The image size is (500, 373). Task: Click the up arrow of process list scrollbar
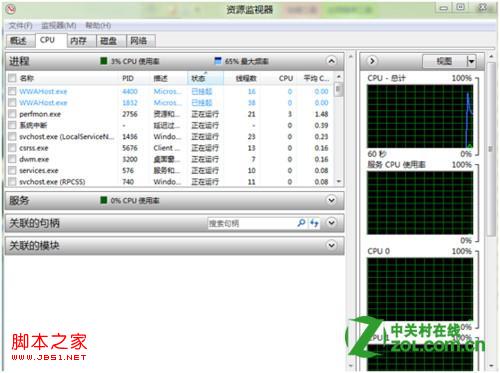tap(339, 76)
